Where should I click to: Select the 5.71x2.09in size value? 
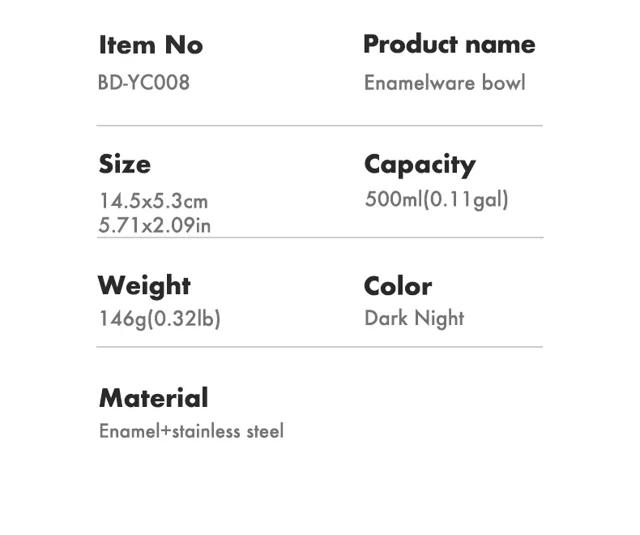tap(155, 225)
